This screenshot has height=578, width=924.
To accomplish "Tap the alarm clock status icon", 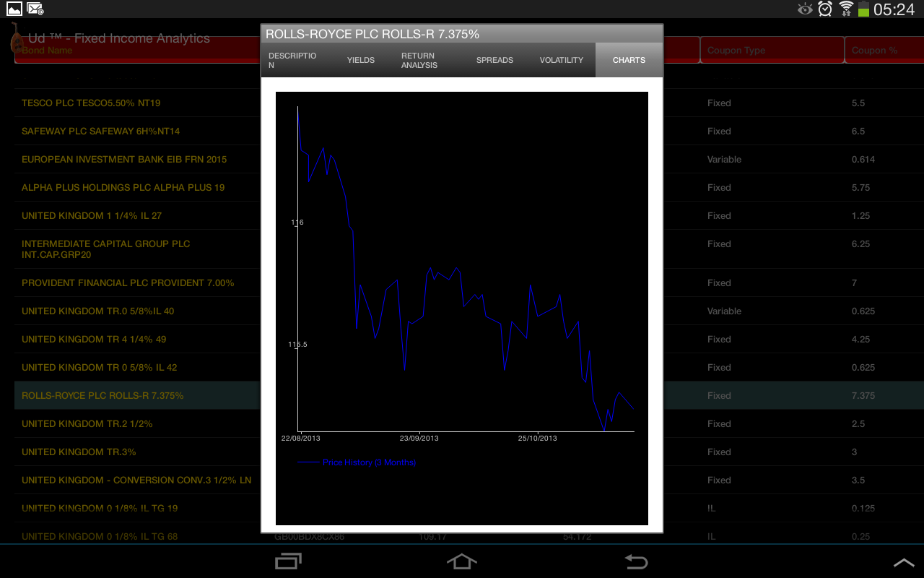I will pos(825,9).
